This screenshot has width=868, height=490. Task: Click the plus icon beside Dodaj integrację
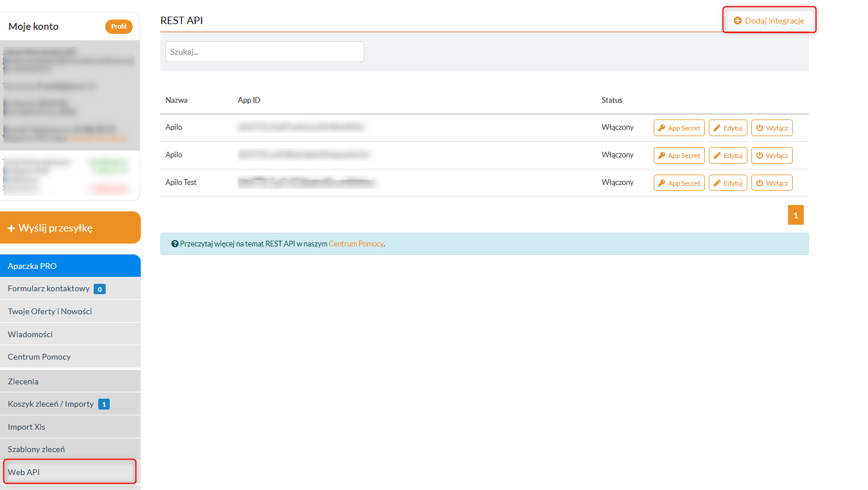(x=738, y=21)
